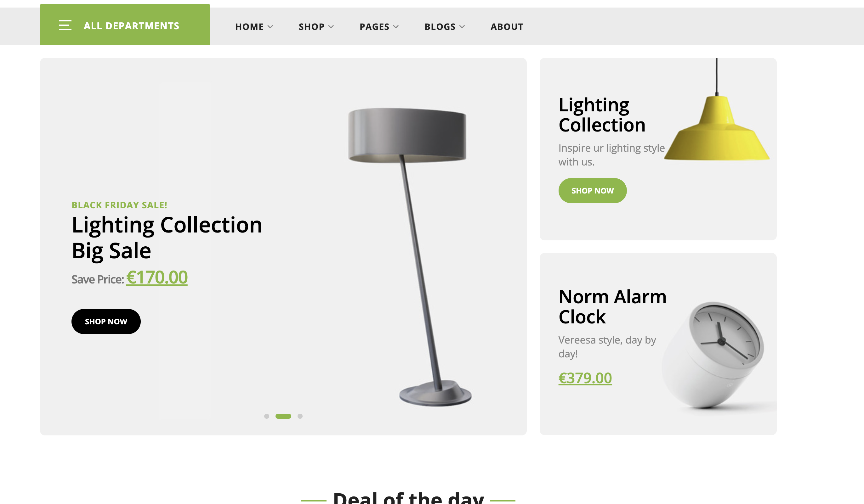The height and width of the screenshot is (504, 864).
Task: Open the Home menu item
Action: 249,27
